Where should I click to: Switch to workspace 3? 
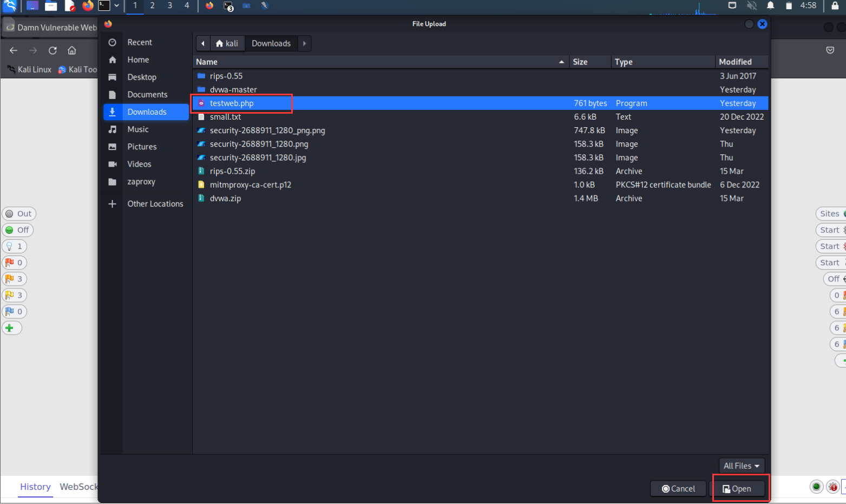tap(169, 5)
